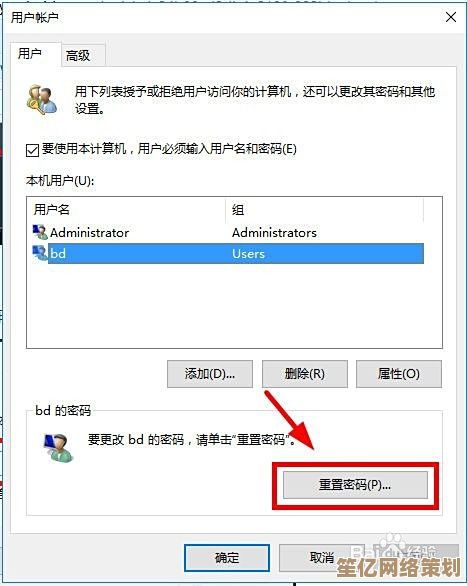
Task: Click the 组 column header
Action: tap(325, 210)
